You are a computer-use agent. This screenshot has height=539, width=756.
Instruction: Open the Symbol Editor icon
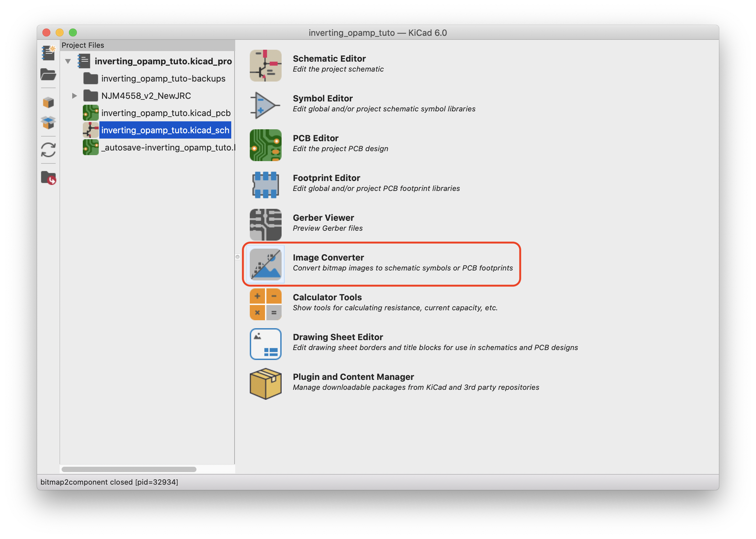[265, 105]
